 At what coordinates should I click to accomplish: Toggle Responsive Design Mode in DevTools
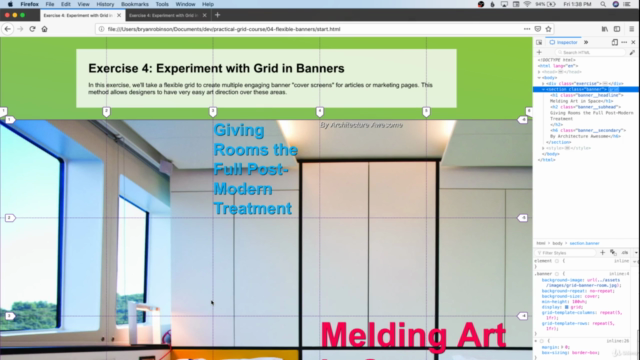(615, 42)
